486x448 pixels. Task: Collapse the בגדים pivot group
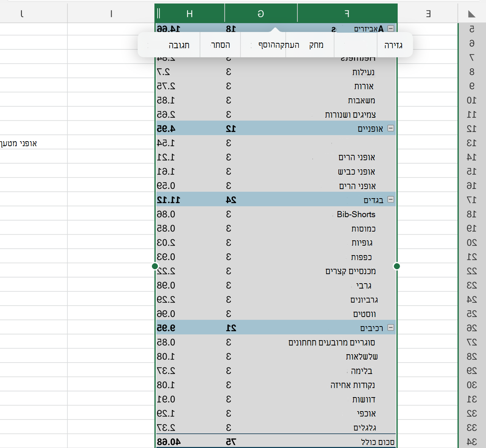(391, 199)
